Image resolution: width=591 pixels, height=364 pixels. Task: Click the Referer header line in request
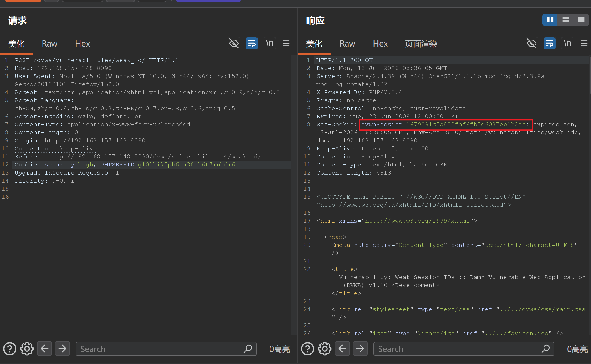(138, 156)
